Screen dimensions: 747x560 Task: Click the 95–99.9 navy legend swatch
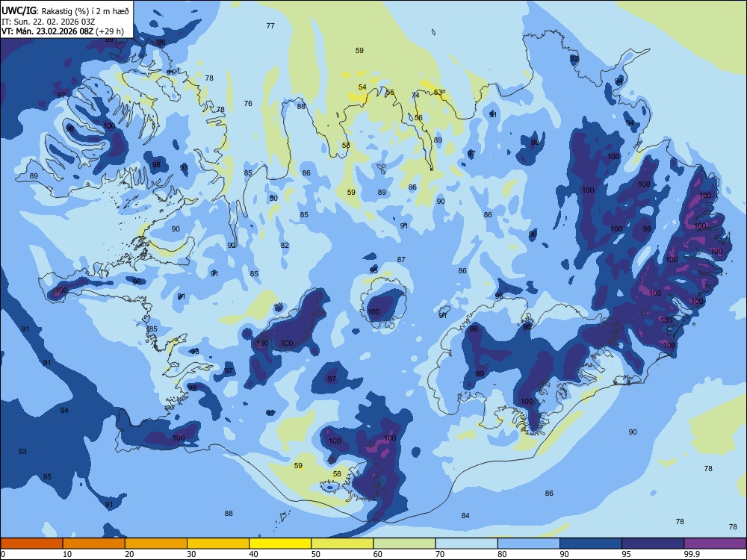pos(653,544)
